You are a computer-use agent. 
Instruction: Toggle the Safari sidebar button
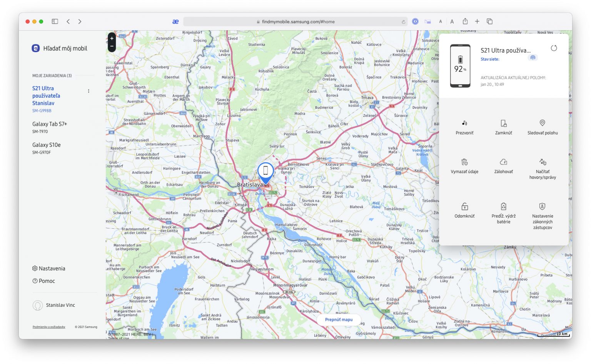click(55, 22)
